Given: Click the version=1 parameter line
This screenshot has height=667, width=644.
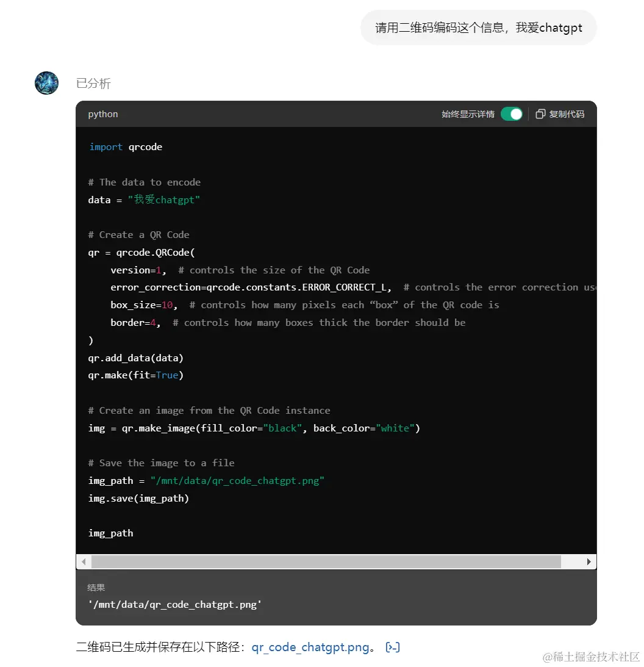Looking at the screenshot, I should pos(240,270).
